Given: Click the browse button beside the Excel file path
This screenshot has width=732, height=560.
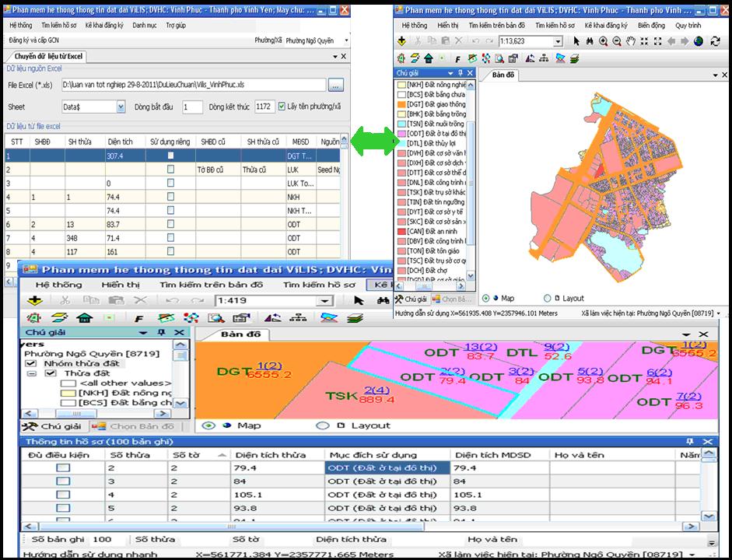Looking at the screenshot, I should [336, 85].
